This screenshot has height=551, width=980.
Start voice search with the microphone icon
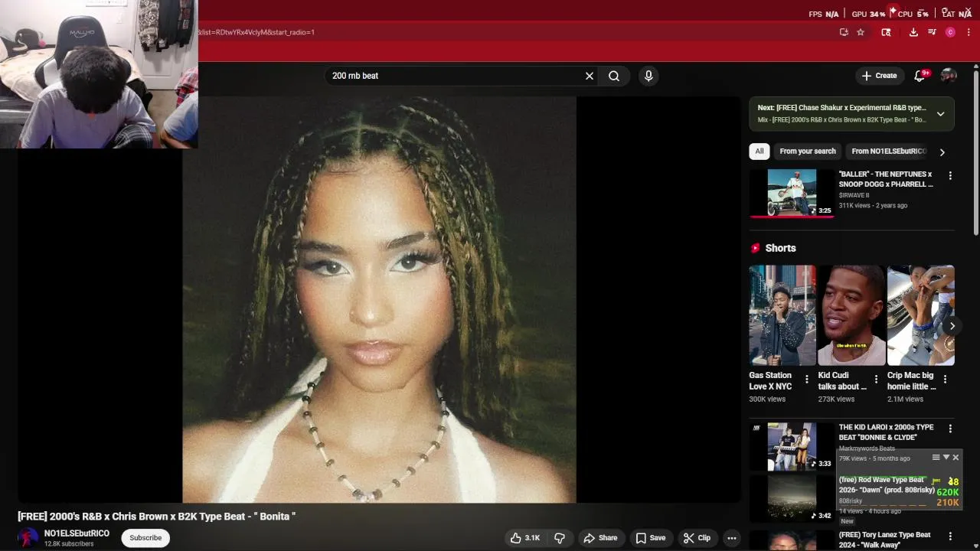coord(648,76)
